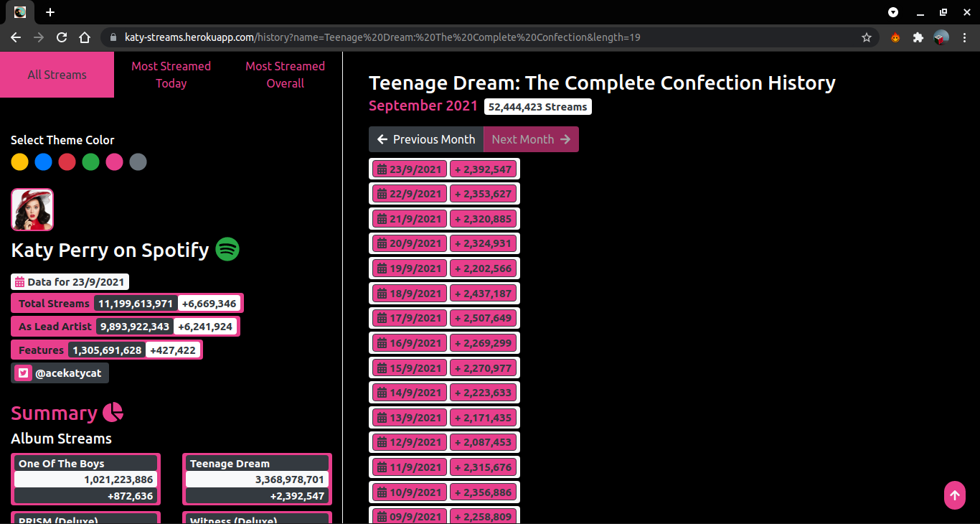Click the + 2,392,547 value
The width and height of the screenshot is (980, 524).
click(484, 169)
